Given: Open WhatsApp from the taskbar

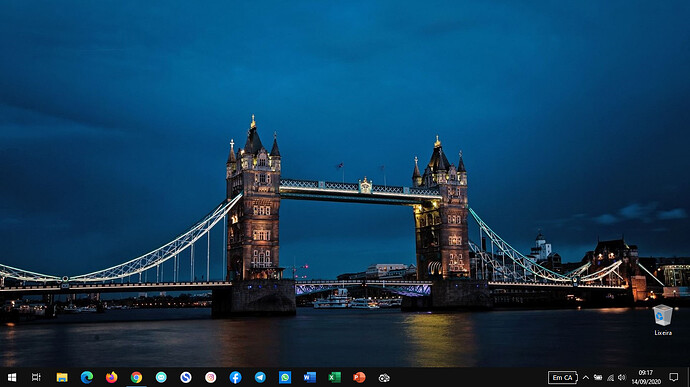Looking at the screenshot, I should coord(285,377).
